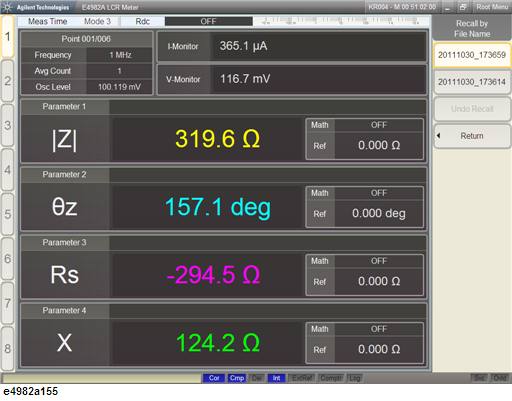Screen dimensions: 512x401
Task: Edit Parameter 1 Ref value 0.000 Ω
Action: click(x=379, y=146)
